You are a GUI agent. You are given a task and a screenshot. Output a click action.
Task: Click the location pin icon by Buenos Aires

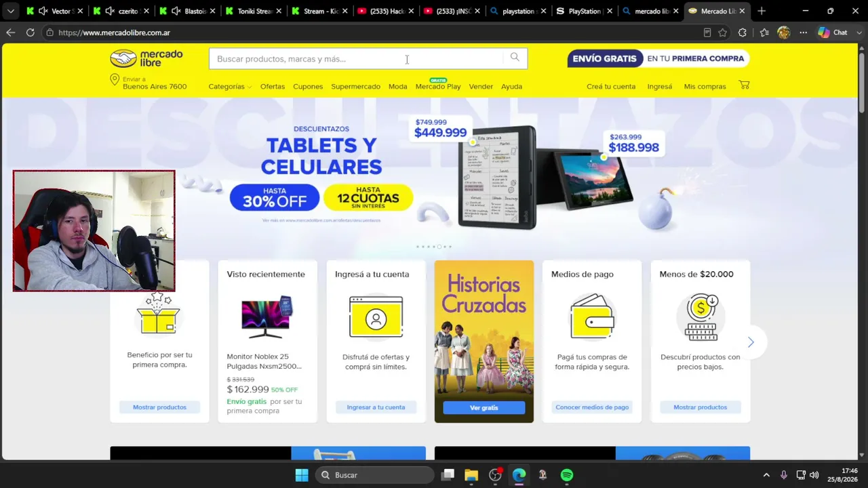pyautogui.click(x=115, y=80)
